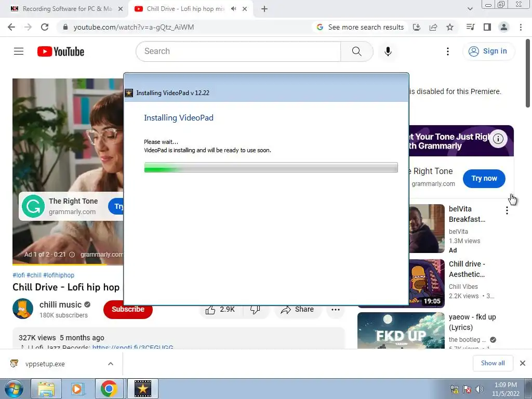
Task: Click Try now in Grammarly ad
Action: [484, 179]
